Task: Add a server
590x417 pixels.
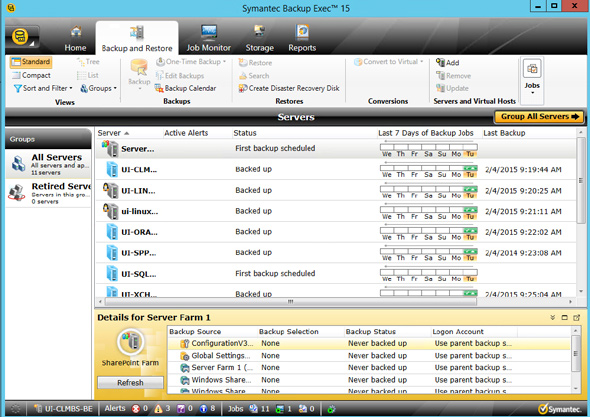Action: coord(447,62)
